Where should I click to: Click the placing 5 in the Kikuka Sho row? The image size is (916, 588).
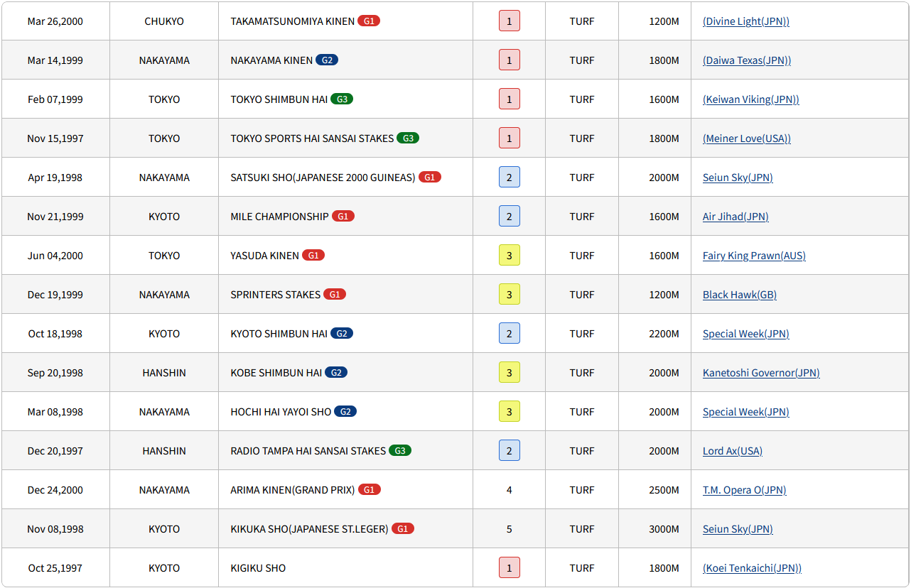point(510,529)
